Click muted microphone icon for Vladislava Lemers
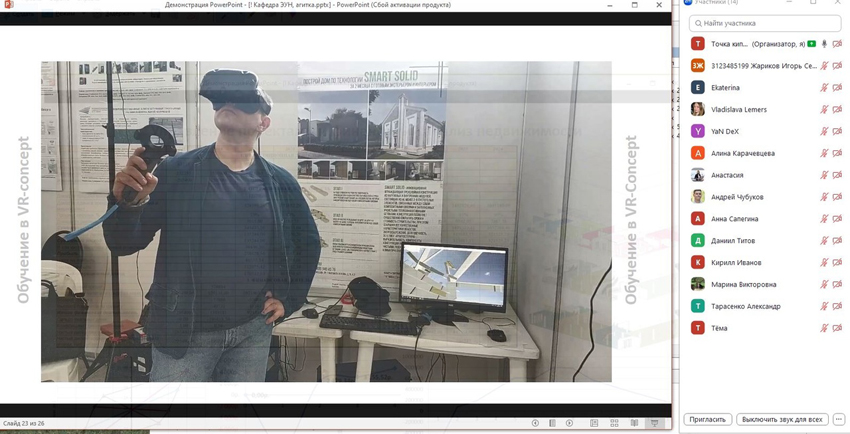This screenshot has width=850, height=434. (825, 109)
